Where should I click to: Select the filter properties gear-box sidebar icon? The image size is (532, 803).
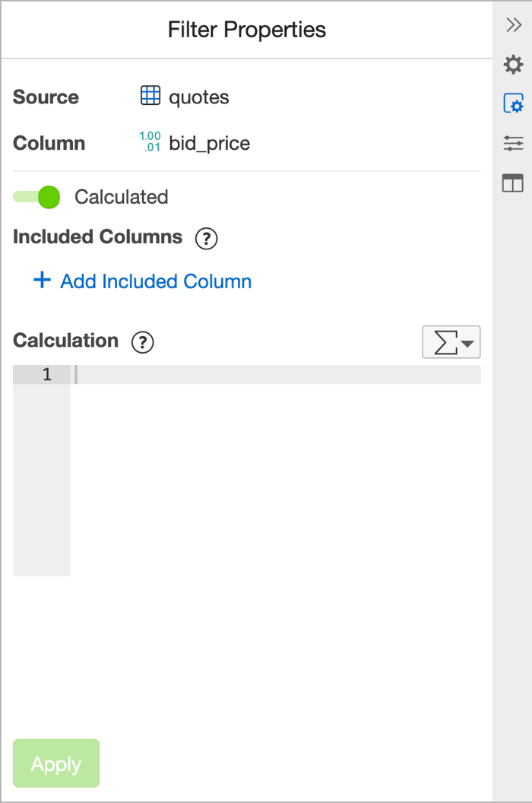click(x=514, y=103)
